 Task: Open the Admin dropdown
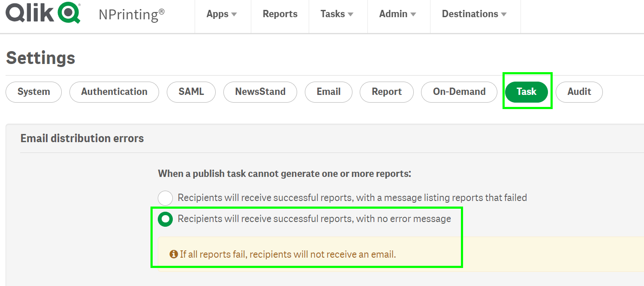tap(398, 14)
